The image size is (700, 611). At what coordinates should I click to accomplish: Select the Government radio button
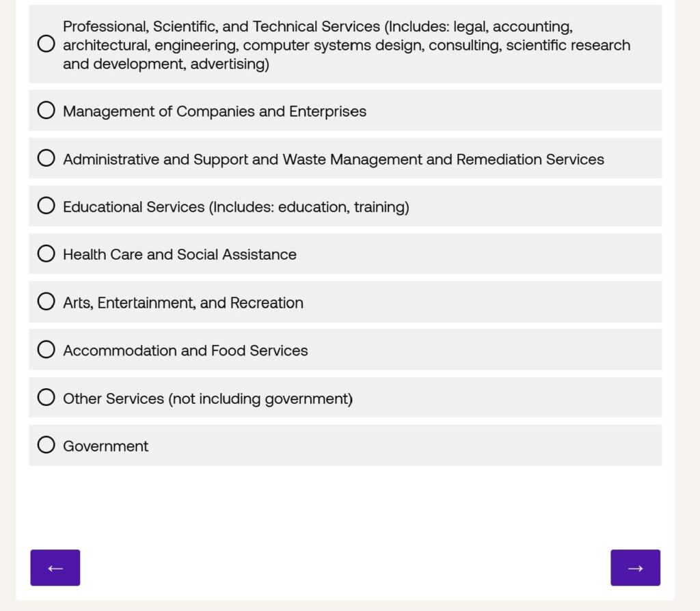(x=46, y=446)
